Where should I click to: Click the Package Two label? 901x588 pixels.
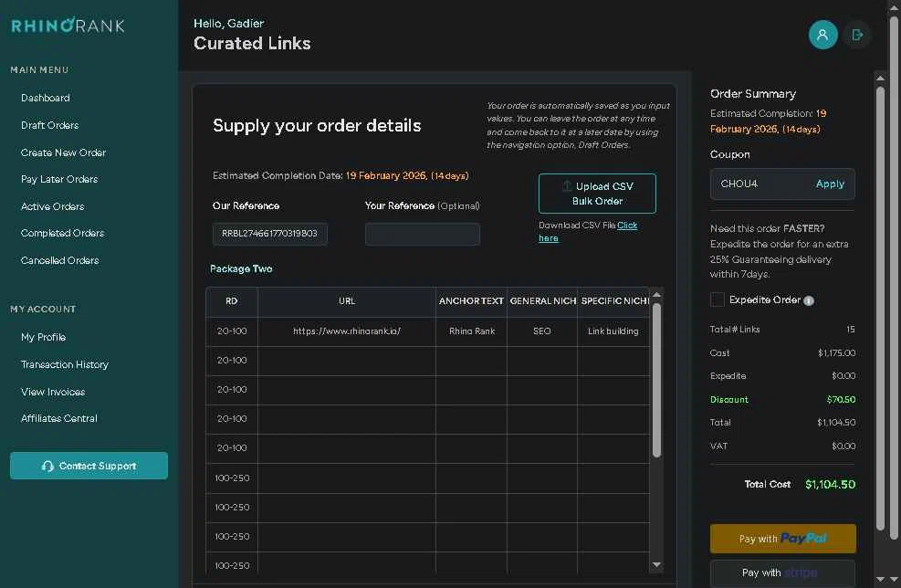coord(241,268)
